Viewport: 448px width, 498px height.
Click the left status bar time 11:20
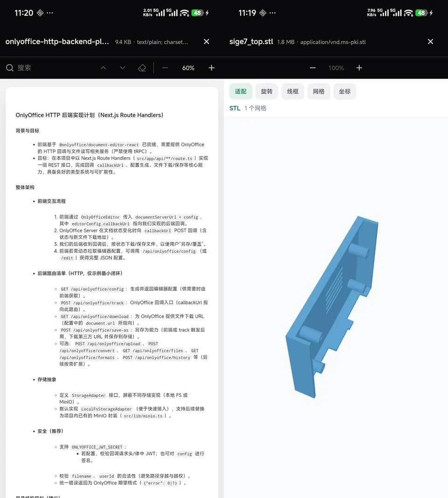pos(24,13)
